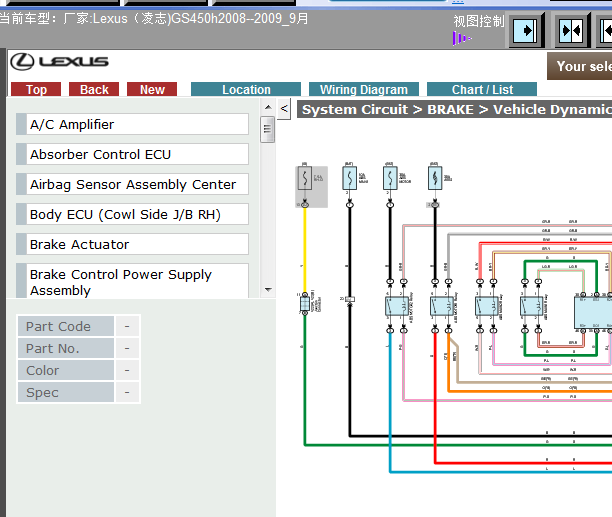Screen dimensions: 612x517
Task: Click the Part No. label
Action: coord(66,348)
